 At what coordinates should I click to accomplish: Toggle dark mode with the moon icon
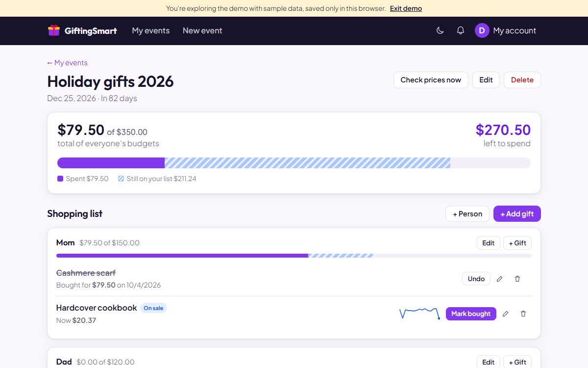[x=440, y=30]
